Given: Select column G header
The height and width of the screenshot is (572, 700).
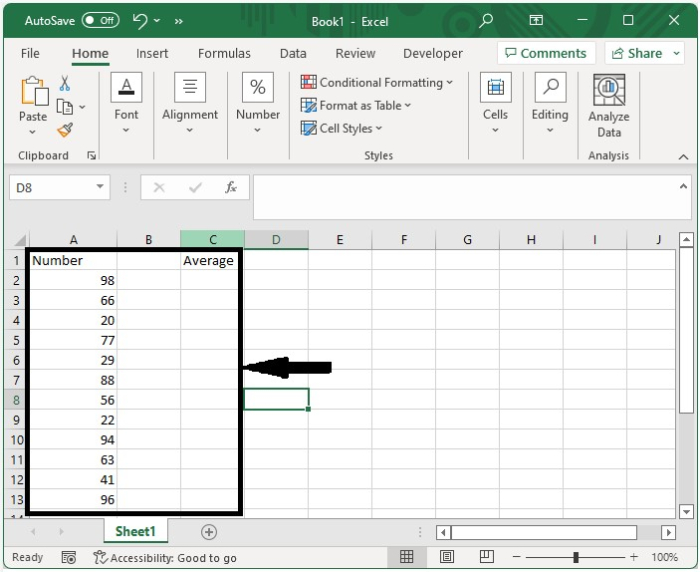Looking at the screenshot, I should tap(467, 240).
